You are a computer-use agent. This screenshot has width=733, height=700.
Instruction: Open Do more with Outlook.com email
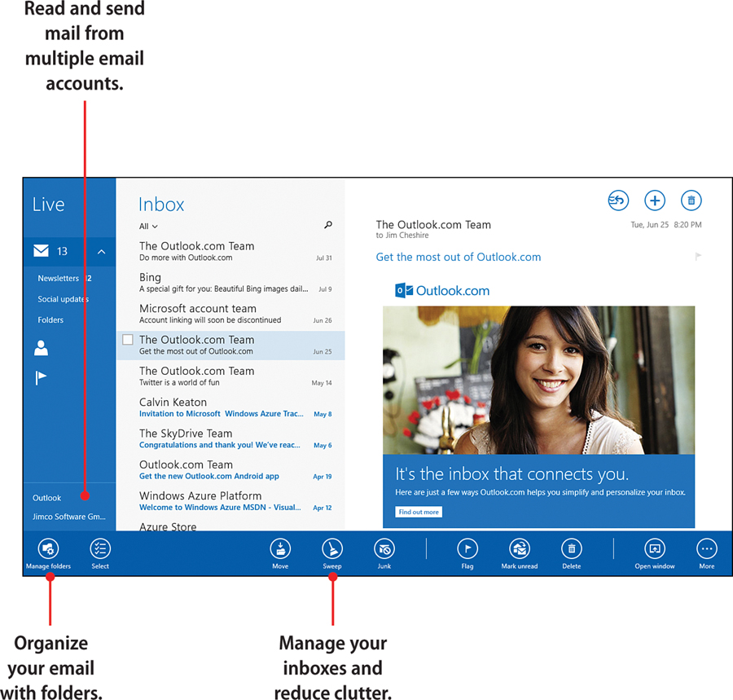click(230, 252)
